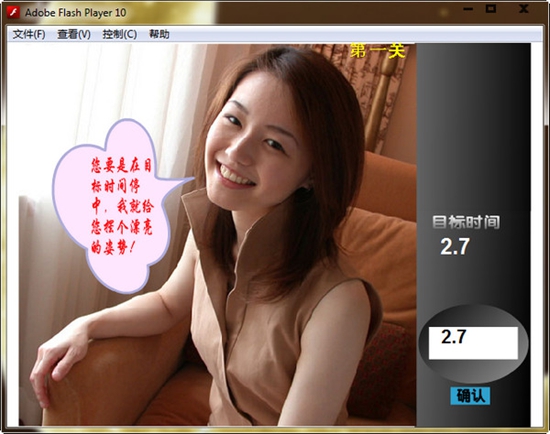Open the 控制(C) menu
This screenshot has width=550, height=434.
pyautogui.click(x=120, y=34)
